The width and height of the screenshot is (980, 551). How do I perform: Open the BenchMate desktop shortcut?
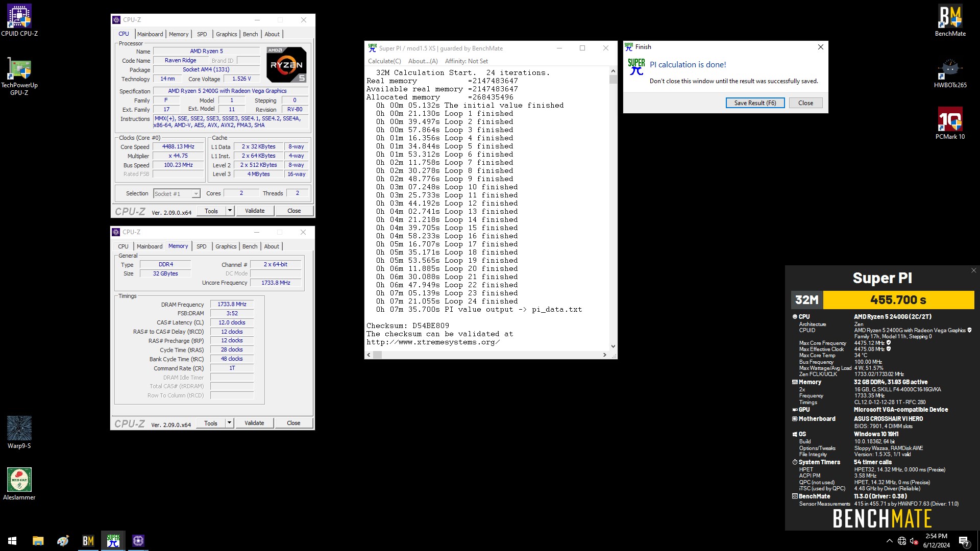coord(950,20)
